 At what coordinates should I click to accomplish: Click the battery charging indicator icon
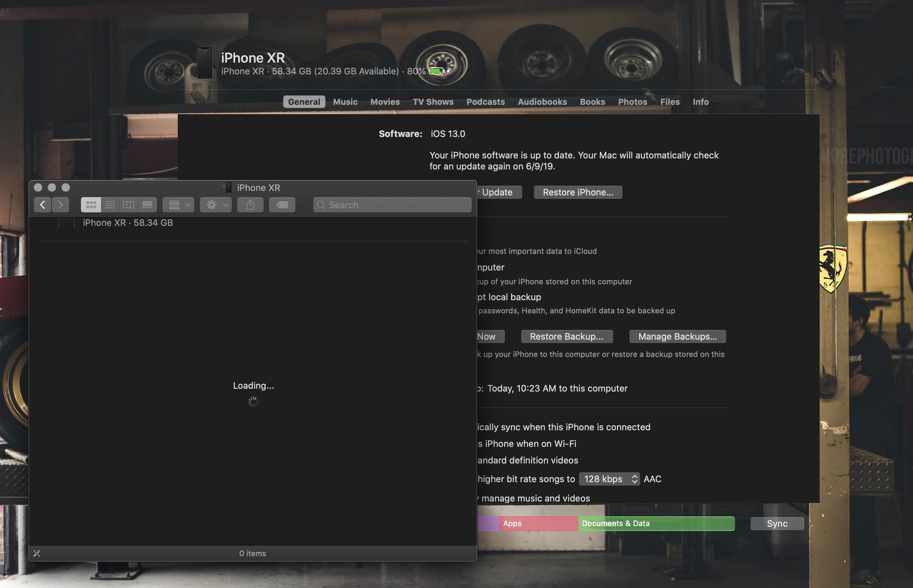pyautogui.click(x=440, y=71)
